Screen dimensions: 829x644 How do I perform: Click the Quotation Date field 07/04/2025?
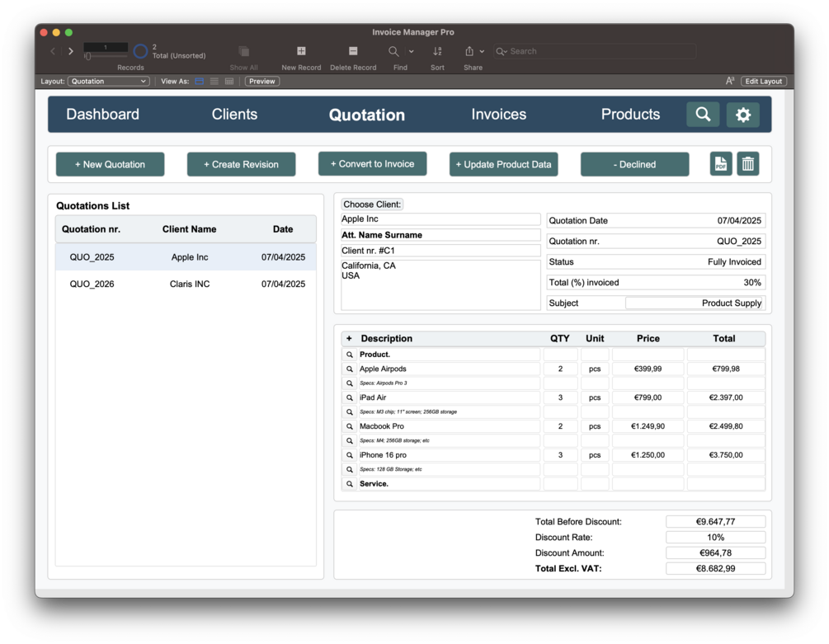tap(656, 221)
